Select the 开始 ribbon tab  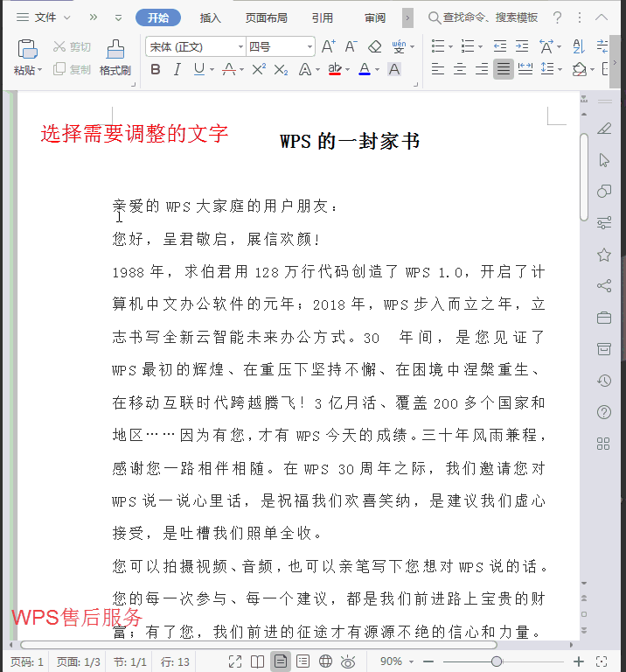click(x=158, y=17)
